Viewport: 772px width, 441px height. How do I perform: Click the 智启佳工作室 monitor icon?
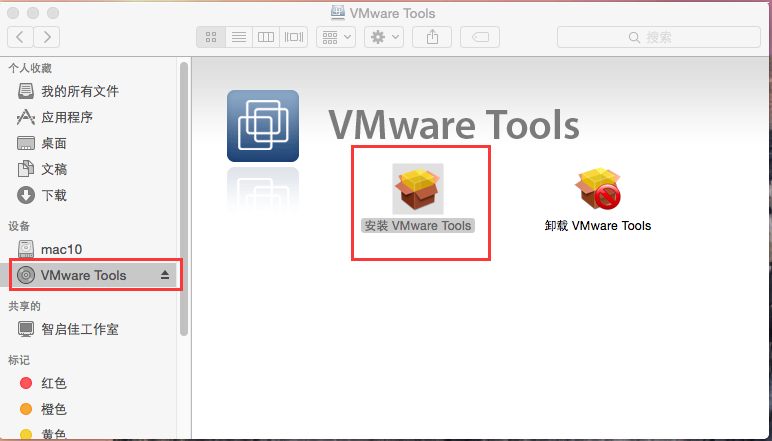coord(26,329)
